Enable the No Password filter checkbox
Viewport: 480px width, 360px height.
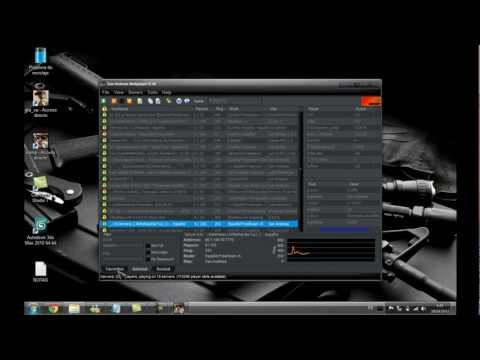coord(149,259)
